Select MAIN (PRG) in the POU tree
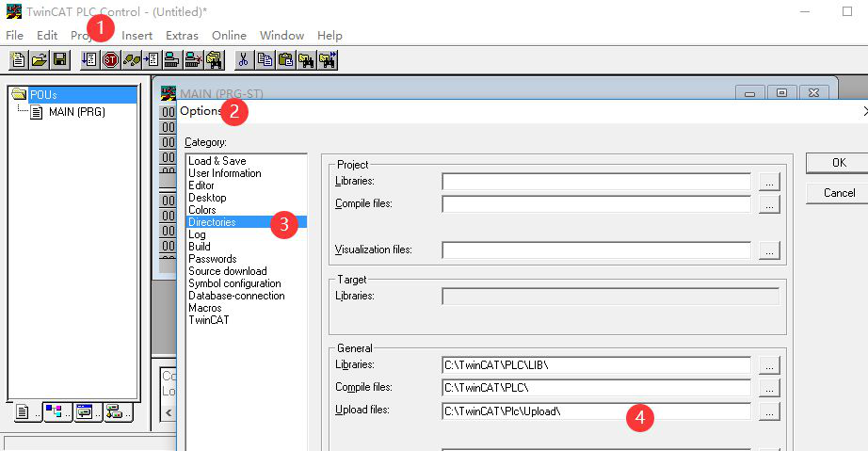This screenshot has width=868, height=451. [x=76, y=112]
